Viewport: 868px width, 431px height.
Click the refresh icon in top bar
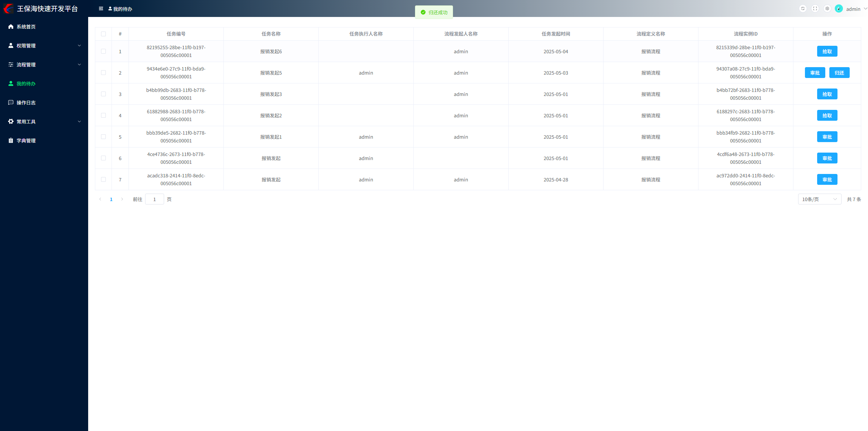coord(803,9)
